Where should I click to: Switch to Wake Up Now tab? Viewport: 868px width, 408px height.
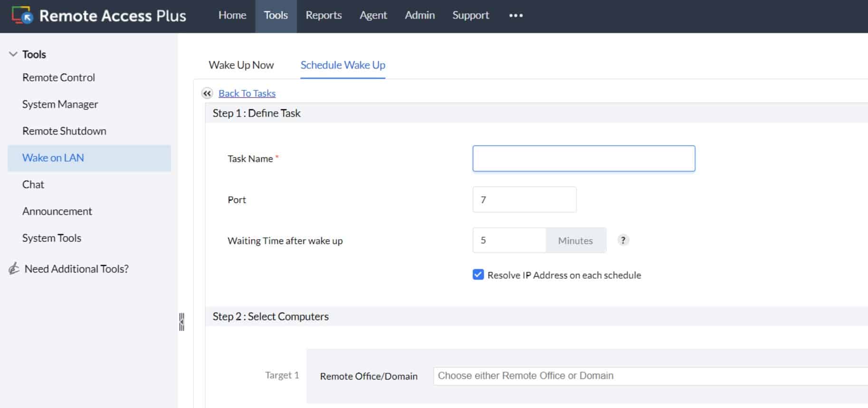coord(241,65)
